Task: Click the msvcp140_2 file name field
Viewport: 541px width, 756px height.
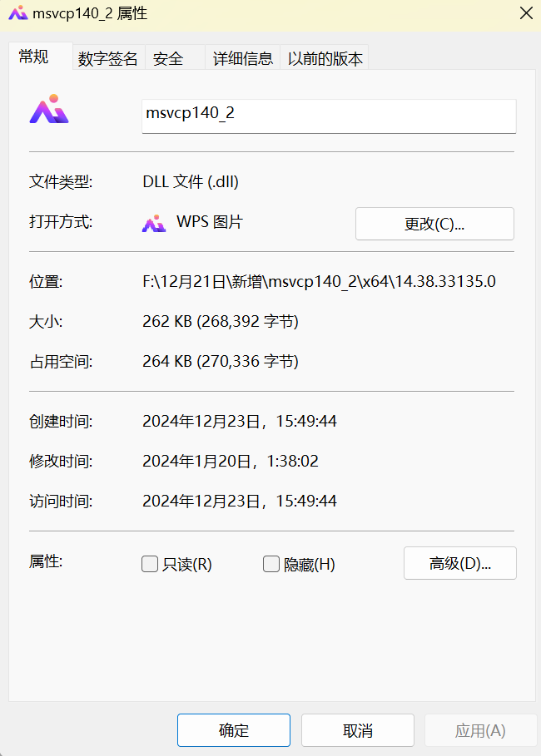Action: pyautogui.click(x=329, y=114)
